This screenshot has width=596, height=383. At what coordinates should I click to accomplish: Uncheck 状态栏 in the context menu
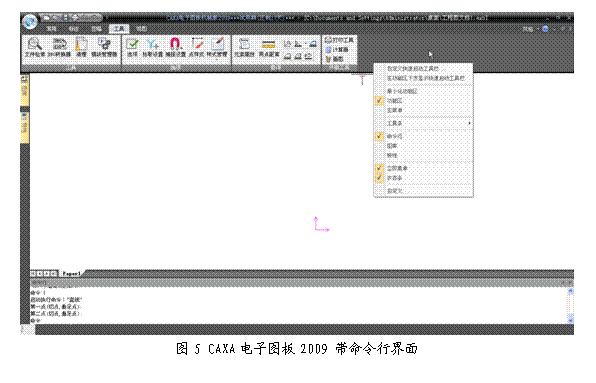pyautogui.click(x=423, y=178)
